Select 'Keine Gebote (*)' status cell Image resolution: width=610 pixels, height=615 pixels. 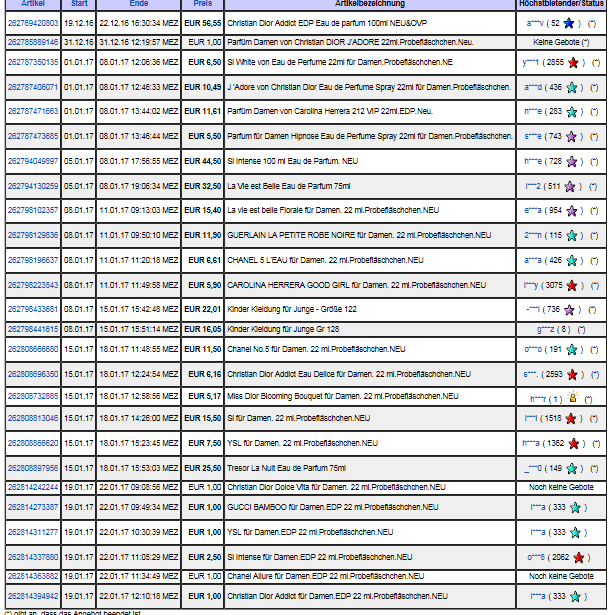561,42
